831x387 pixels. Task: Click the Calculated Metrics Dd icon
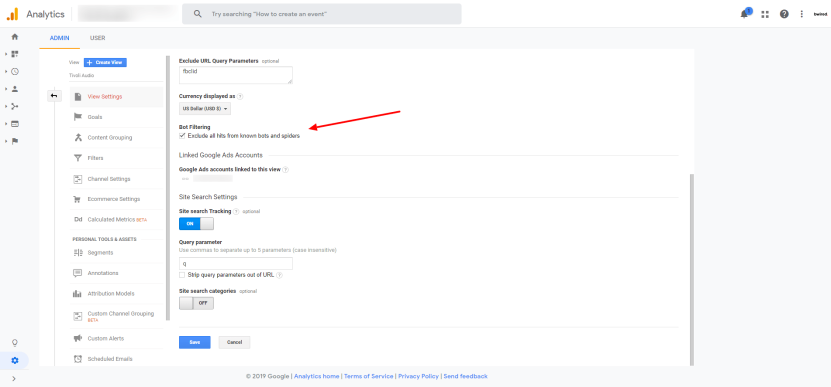pos(78,219)
